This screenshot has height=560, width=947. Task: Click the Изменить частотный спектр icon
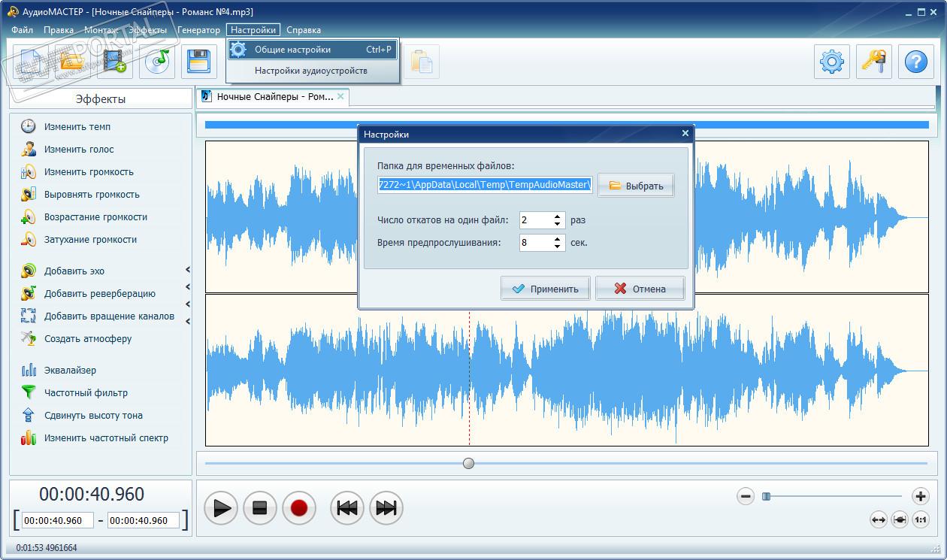click(x=29, y=437)
